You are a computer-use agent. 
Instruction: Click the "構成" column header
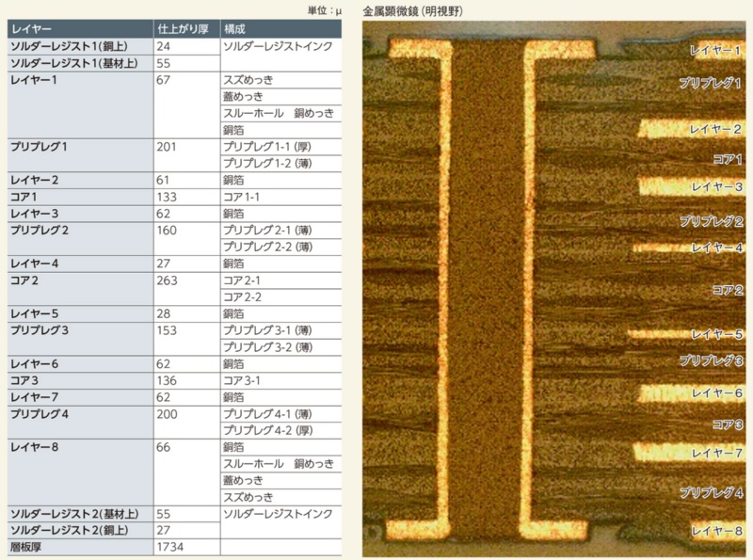[235, 28]
